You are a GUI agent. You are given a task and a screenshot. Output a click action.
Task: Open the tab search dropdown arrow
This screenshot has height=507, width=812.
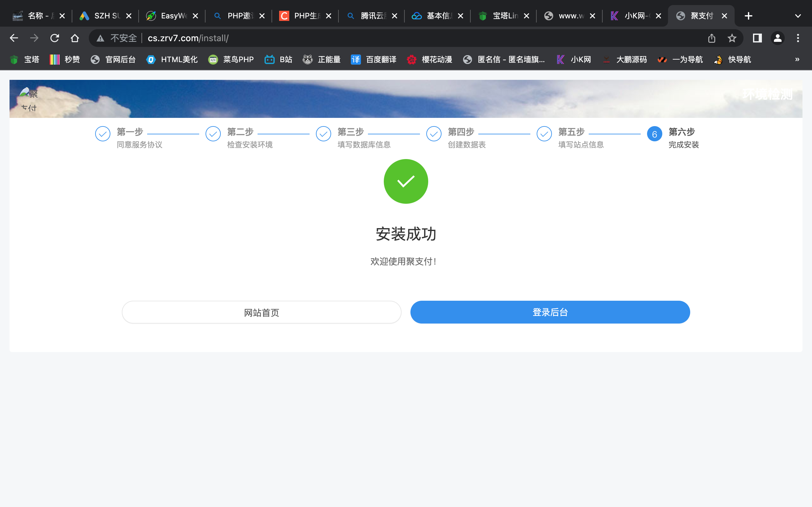[798, 16]
